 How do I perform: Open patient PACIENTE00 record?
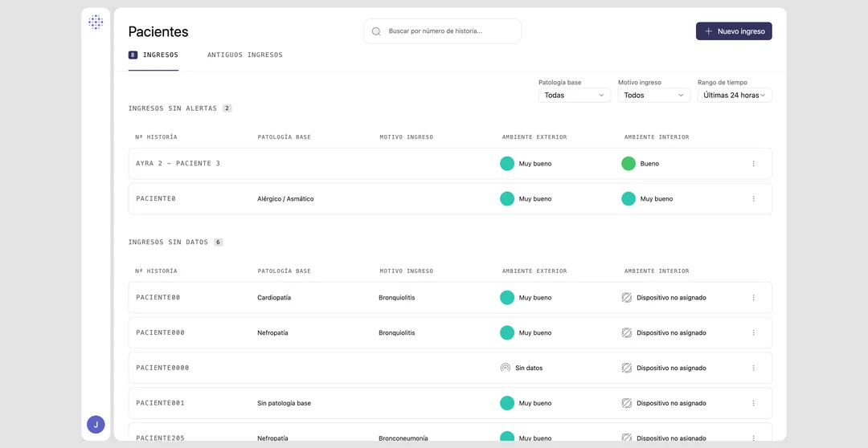(x=450, y=298)
